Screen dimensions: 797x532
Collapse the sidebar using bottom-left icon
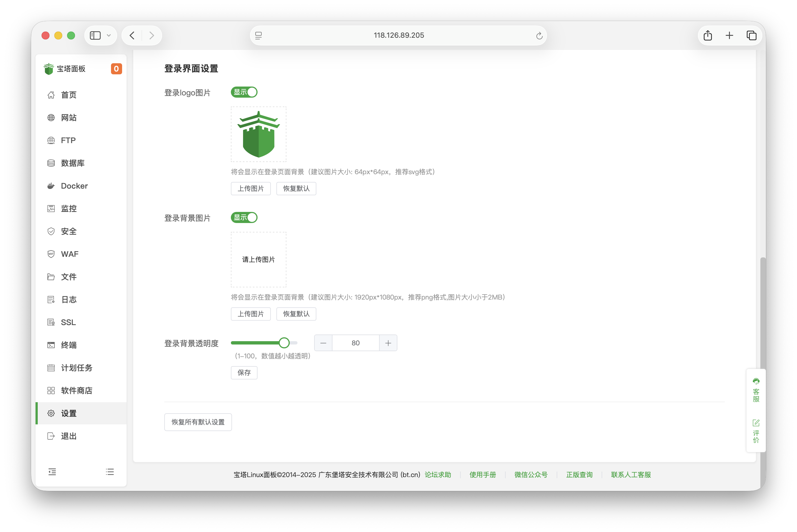pos(52,472)
